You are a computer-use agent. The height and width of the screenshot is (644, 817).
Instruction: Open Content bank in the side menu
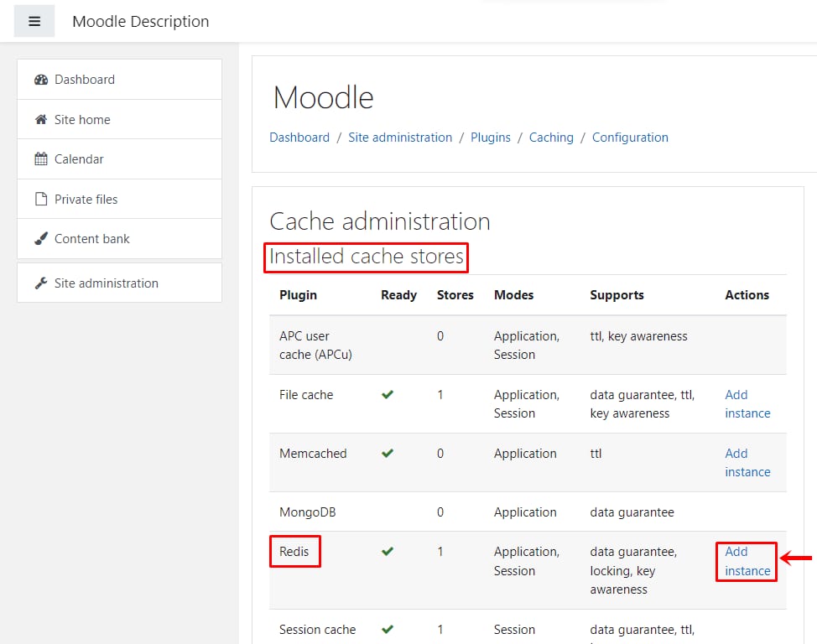119,239
